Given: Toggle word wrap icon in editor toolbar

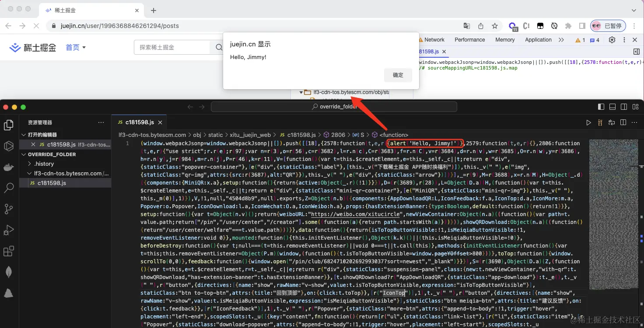Looking at the screenshot, I should (612, 122).
